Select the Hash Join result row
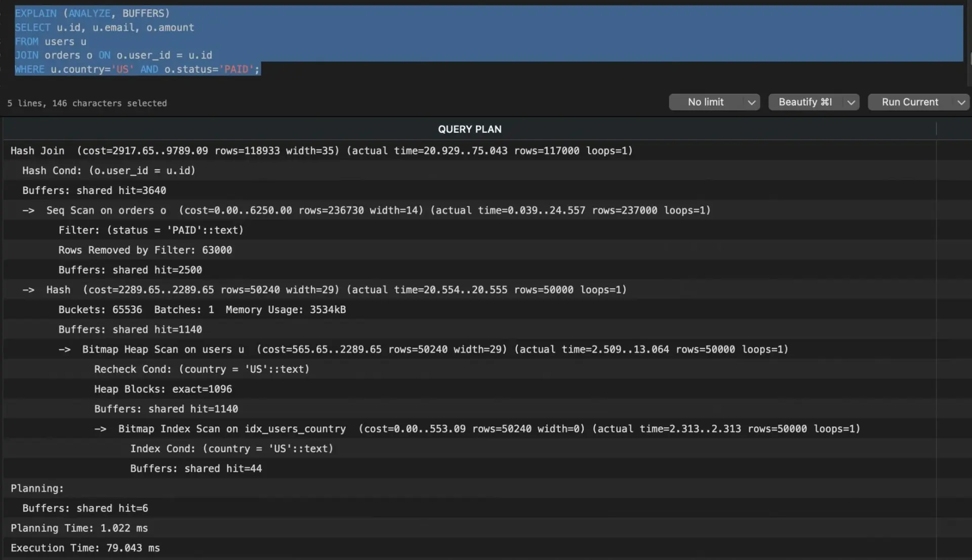 [x=321, y=150]
